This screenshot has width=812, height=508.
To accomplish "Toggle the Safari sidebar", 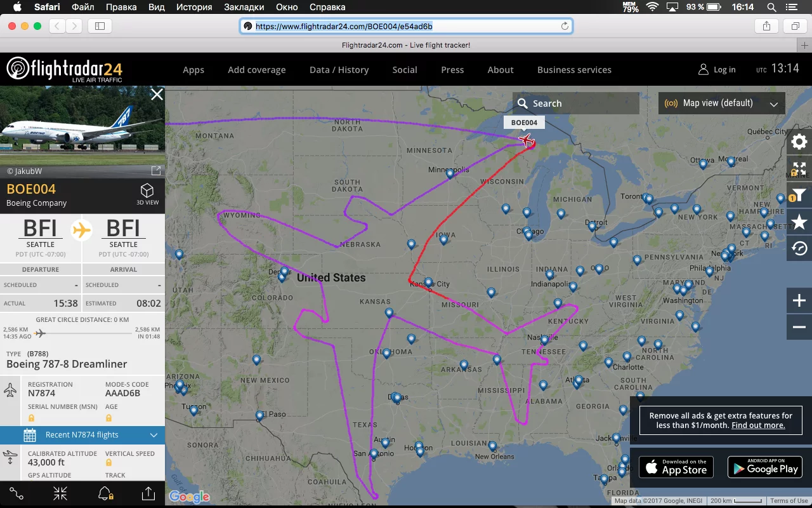I will pyautogui.click(x=100, y=26).
